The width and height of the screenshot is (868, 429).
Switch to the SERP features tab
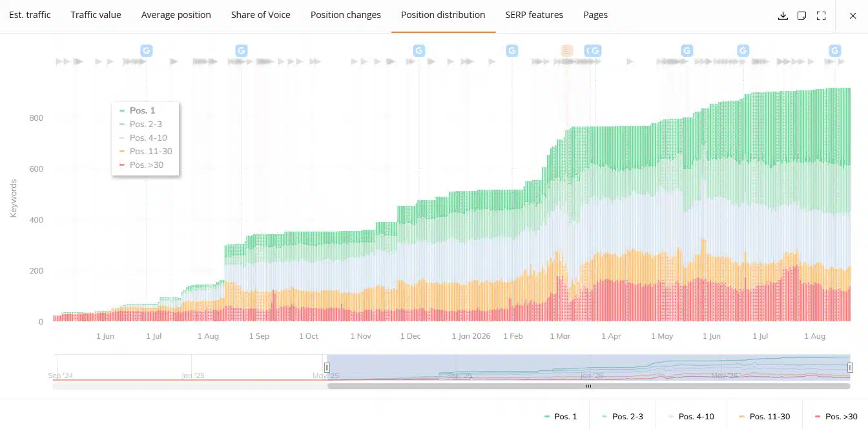point(534,15)
